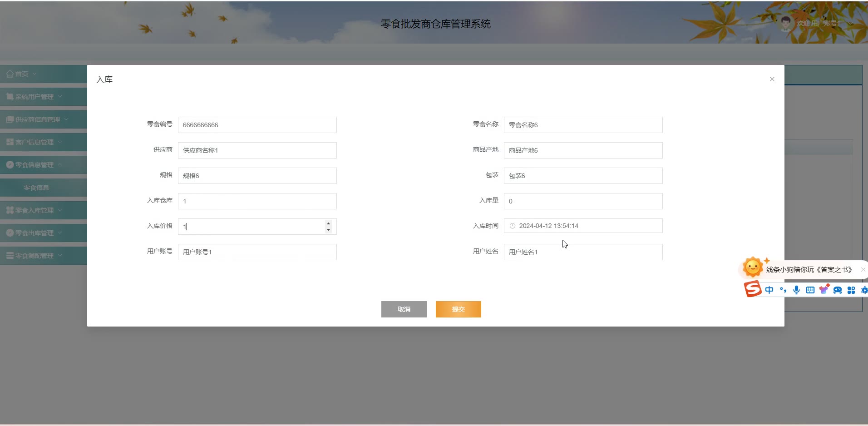
Task: Toggle the Sogou punctuation mode
Action: pyautogui.click(x=783, y=290)
